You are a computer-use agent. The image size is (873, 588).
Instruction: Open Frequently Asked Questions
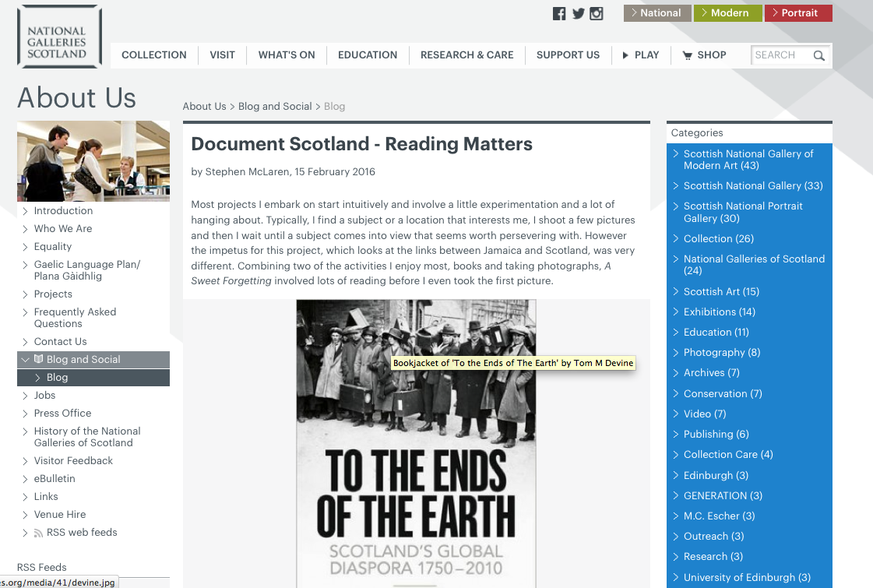pyautogui.click(x=76, y=318)
